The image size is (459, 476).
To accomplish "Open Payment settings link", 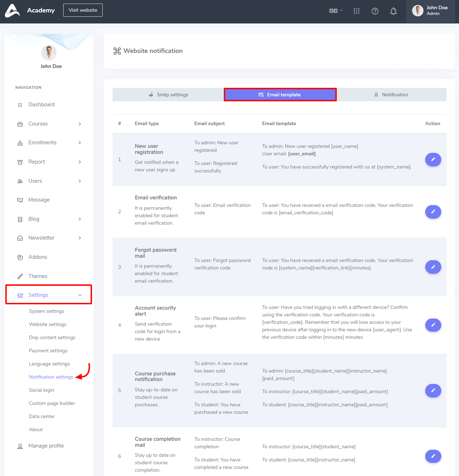I will (x=48, y=351).
